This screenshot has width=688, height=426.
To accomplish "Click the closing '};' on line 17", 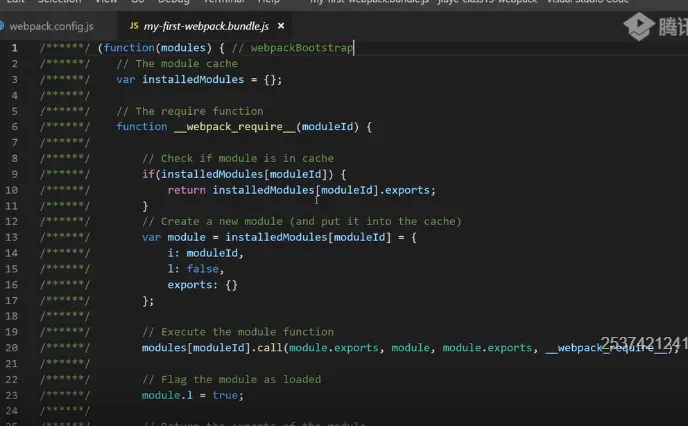I will [148, 301].
